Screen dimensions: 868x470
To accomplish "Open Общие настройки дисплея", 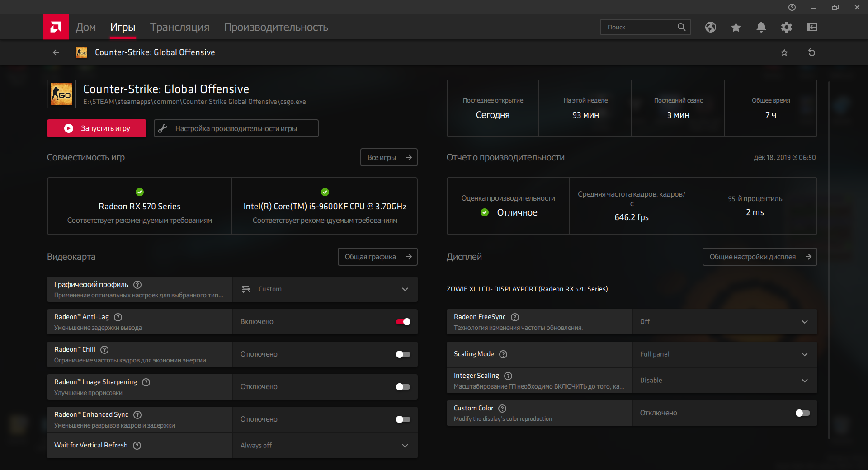I will click(759, 257).
